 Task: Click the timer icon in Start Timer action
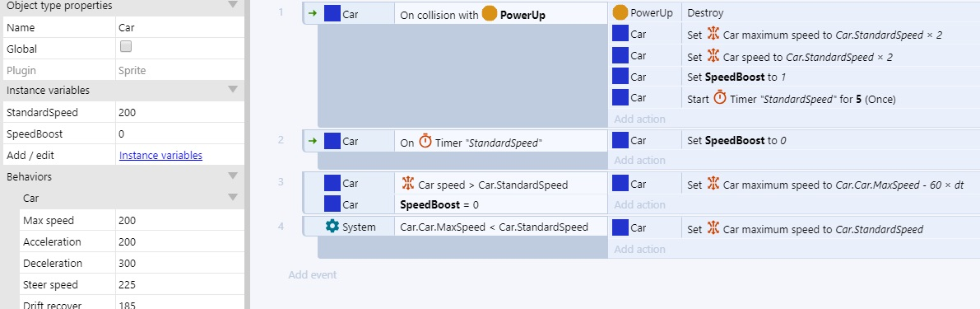[x=720, y=98]
